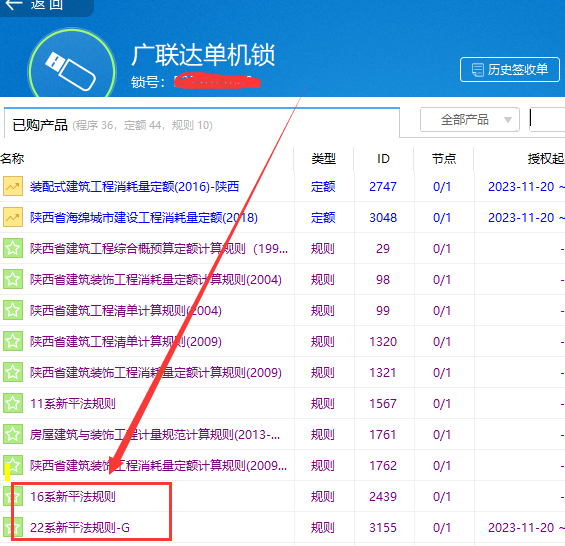Select 房屋建筑与装饰工程计量规范计算规则(2013-... name
Viewport: 565px width, 546px height.
click(155, 435)
